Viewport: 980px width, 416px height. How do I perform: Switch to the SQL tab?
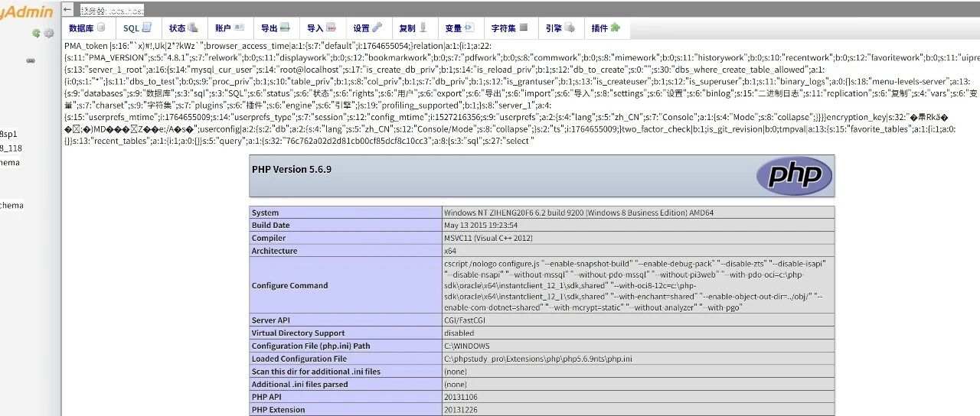point(137,28)
